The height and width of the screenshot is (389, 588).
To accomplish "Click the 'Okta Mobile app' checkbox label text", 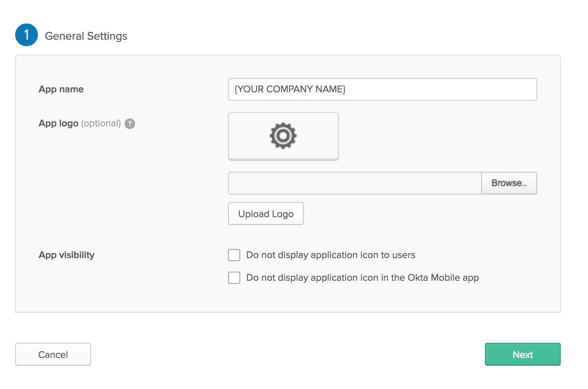I will [363, 278].
